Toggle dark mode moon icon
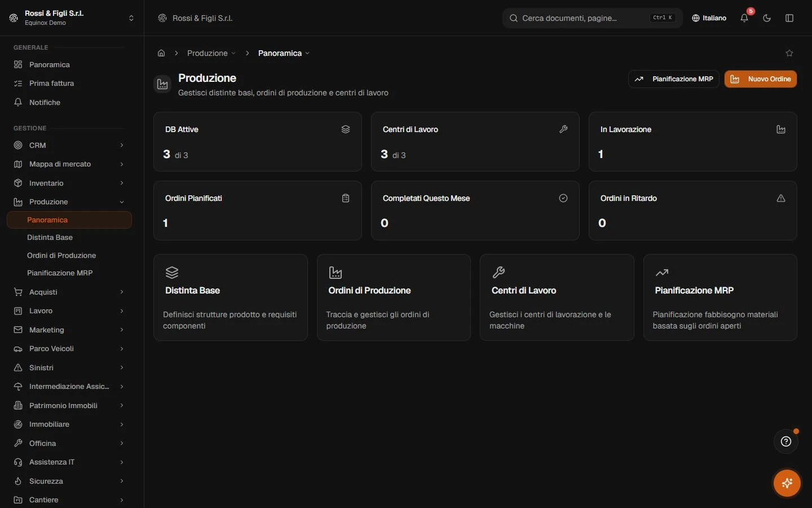The image size is (812, 508). (x=767, y=18)
